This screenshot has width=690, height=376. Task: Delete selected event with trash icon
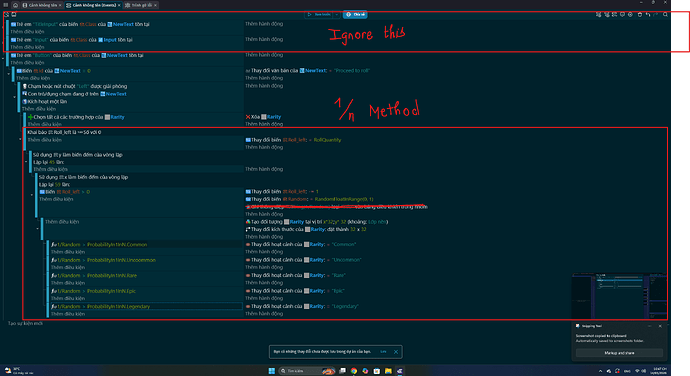tap(640, 15)
